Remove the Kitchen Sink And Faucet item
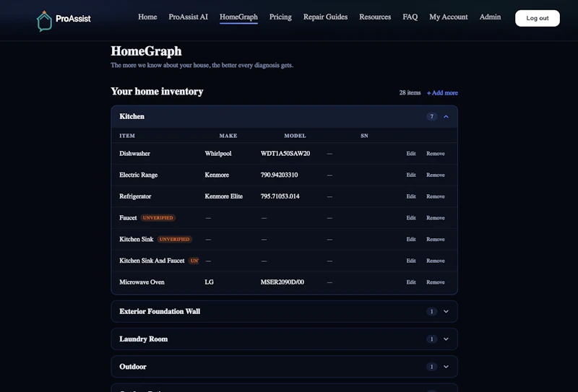 tap(436, 261)
